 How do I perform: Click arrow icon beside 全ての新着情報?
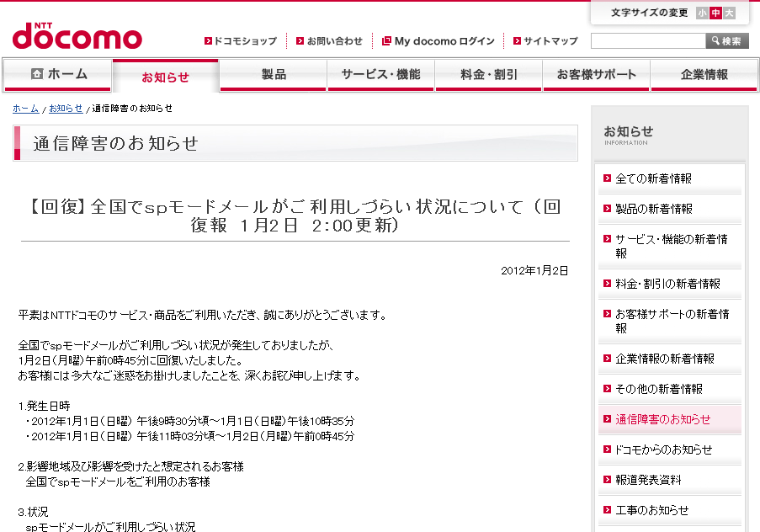(x=607, y=178)
